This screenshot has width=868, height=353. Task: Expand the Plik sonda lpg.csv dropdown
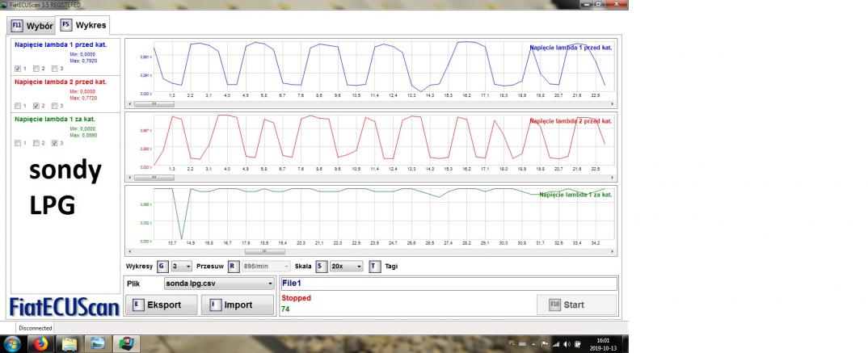(x=218, y=284)
